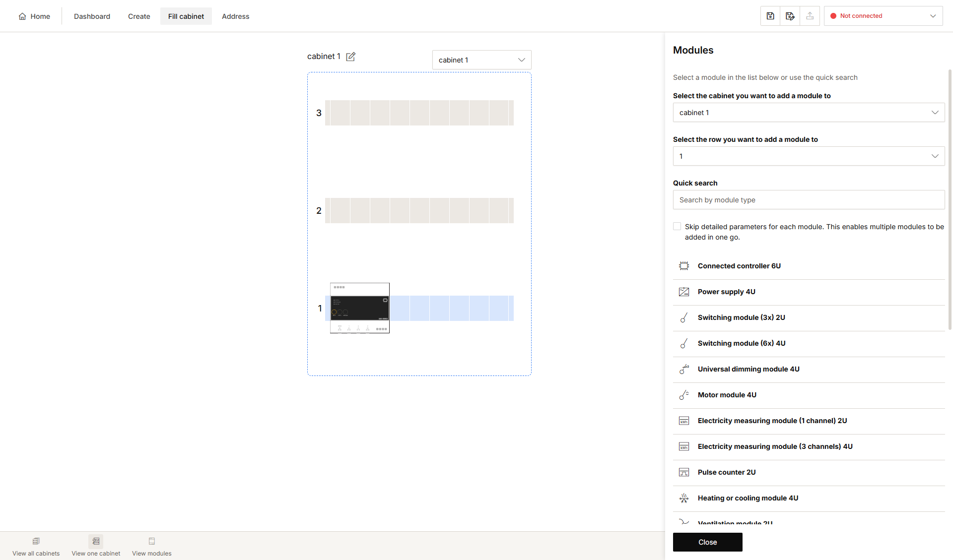Click the Quick search module type field
Image resolution: width=953 pixels, height=560 pixels.
tap(809, 200)
